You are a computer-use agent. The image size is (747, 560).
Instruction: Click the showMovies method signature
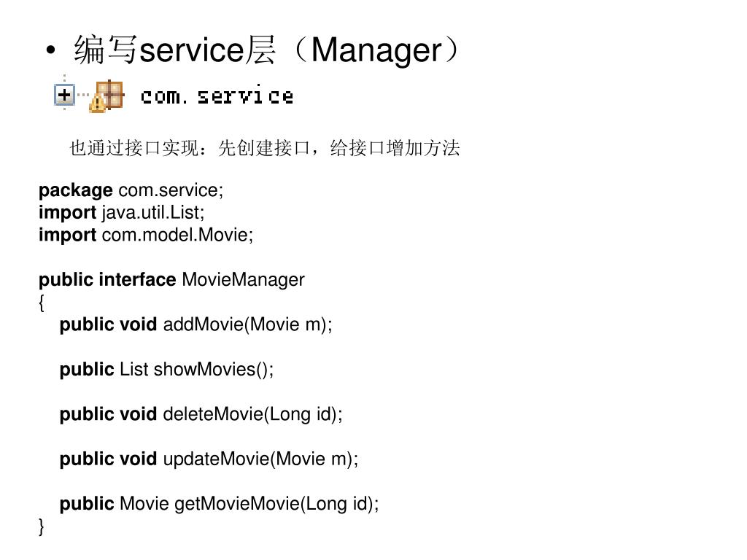[x=167, y=369]
